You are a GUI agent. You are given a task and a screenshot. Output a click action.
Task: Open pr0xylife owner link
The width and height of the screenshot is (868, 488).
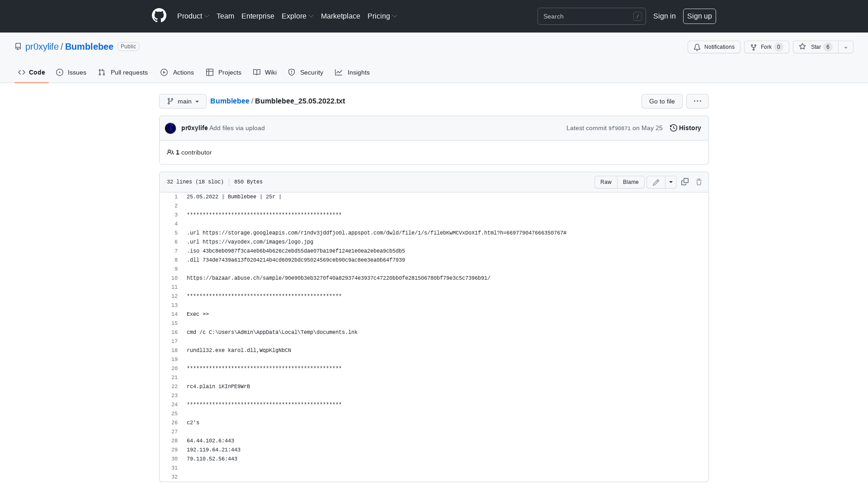42,47
